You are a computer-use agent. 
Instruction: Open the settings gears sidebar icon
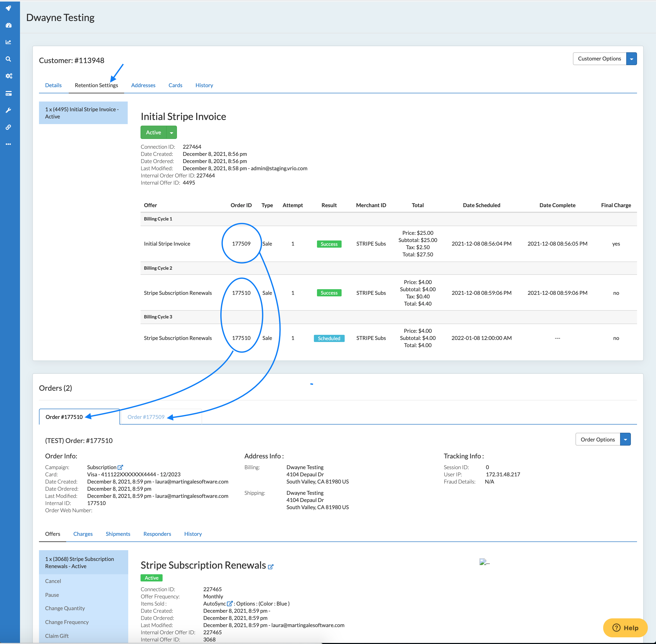[x=8, y=76]
